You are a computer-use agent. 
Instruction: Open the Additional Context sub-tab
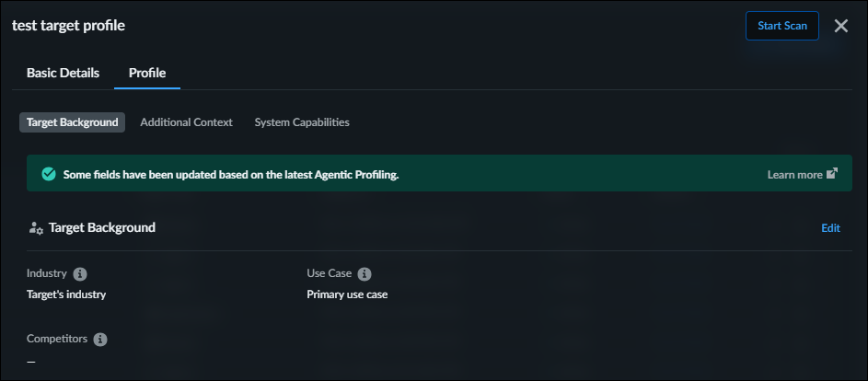[186, 122]
